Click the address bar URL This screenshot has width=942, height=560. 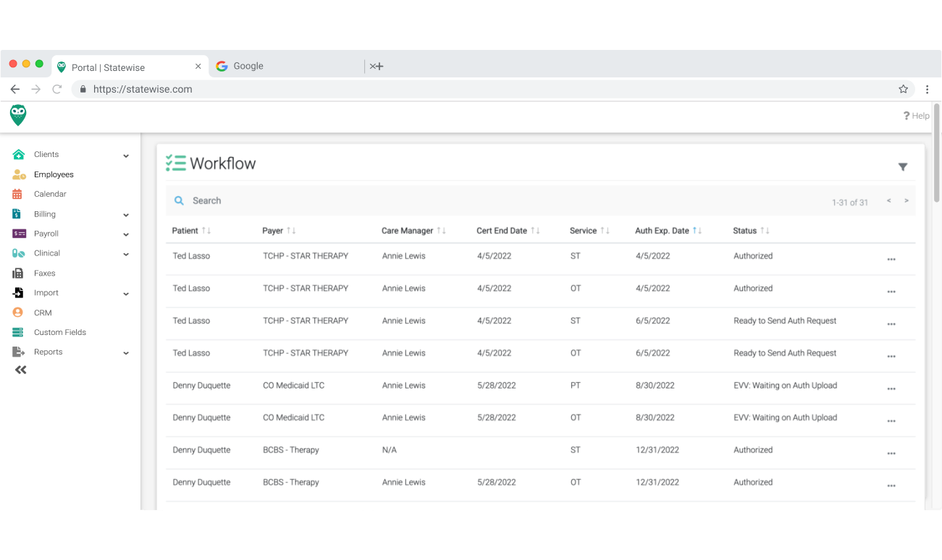(143, 89)
